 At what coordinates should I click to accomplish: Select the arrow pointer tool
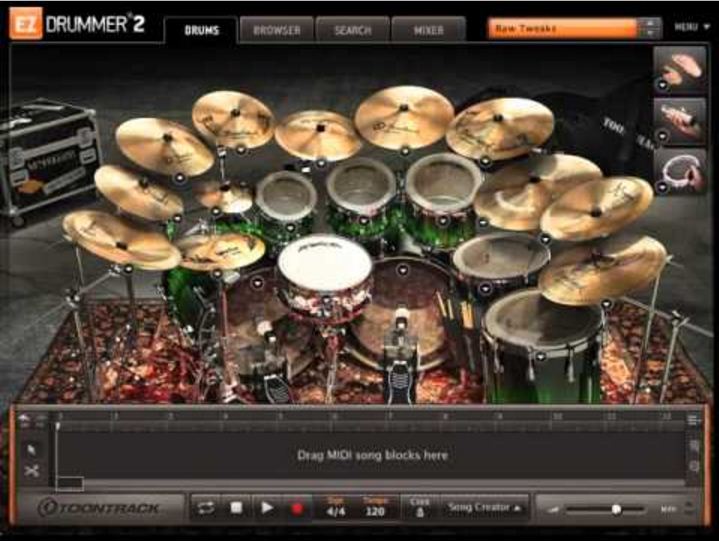click(x=31, y=450)
